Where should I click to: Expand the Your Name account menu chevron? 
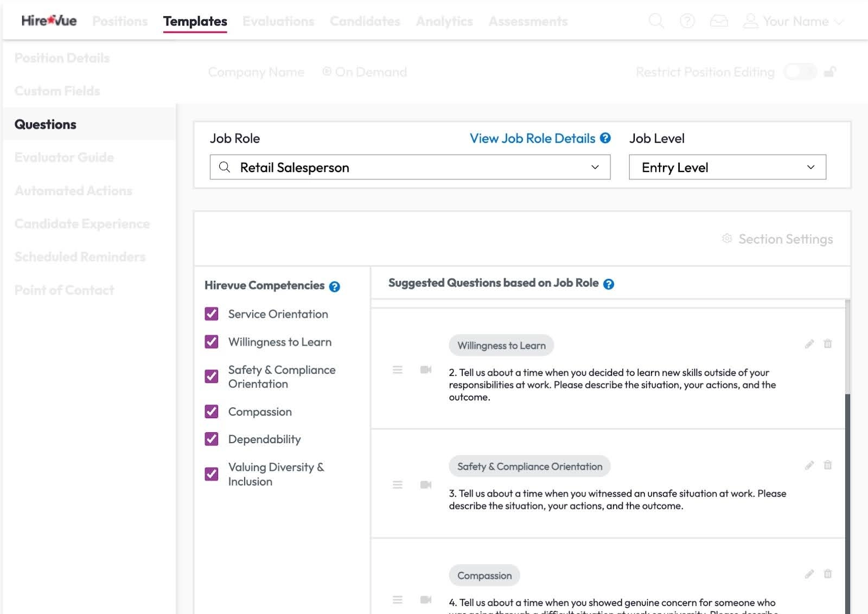tap(839, 22)
